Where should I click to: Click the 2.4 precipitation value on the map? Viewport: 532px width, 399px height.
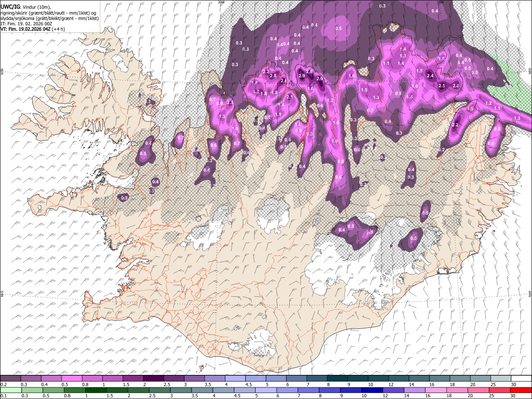[430, 76]
